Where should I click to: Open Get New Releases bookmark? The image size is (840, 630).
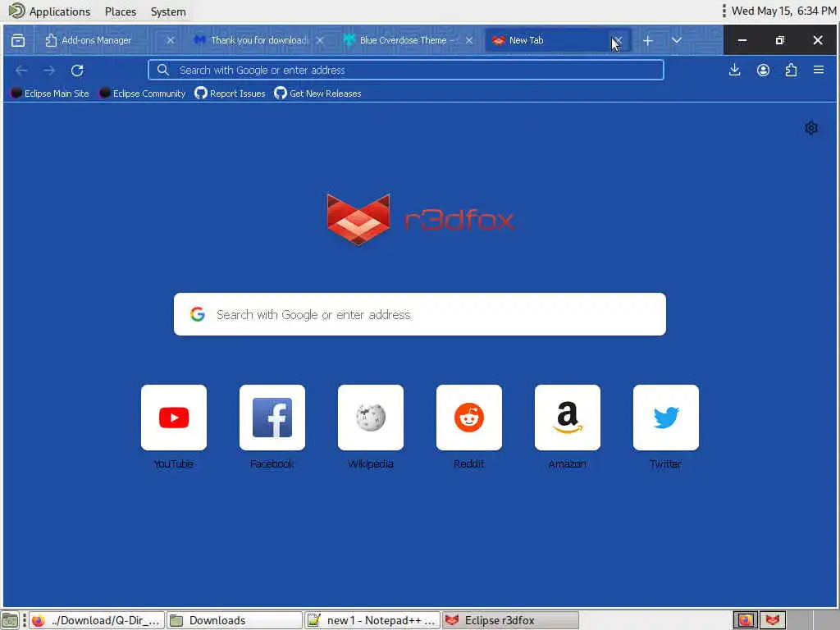(317, 94)
